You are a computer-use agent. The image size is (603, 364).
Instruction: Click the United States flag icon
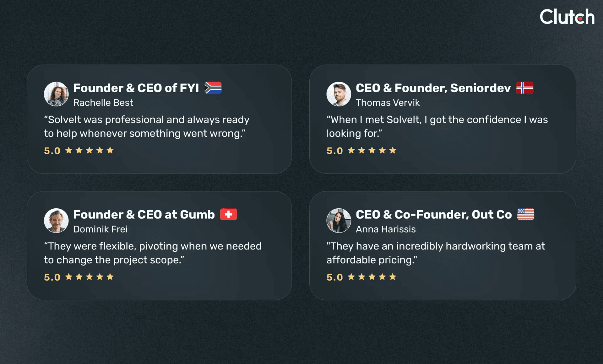click(525, 214)
